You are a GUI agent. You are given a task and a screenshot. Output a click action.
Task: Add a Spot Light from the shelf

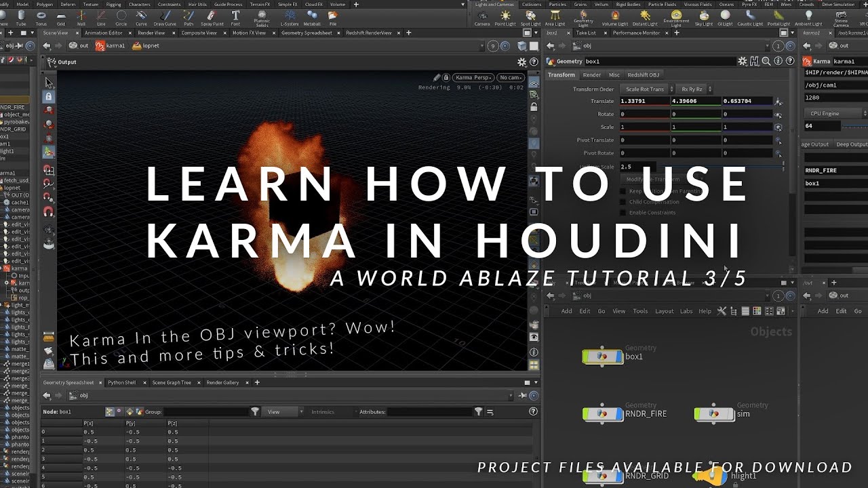(x=530, y=18)
